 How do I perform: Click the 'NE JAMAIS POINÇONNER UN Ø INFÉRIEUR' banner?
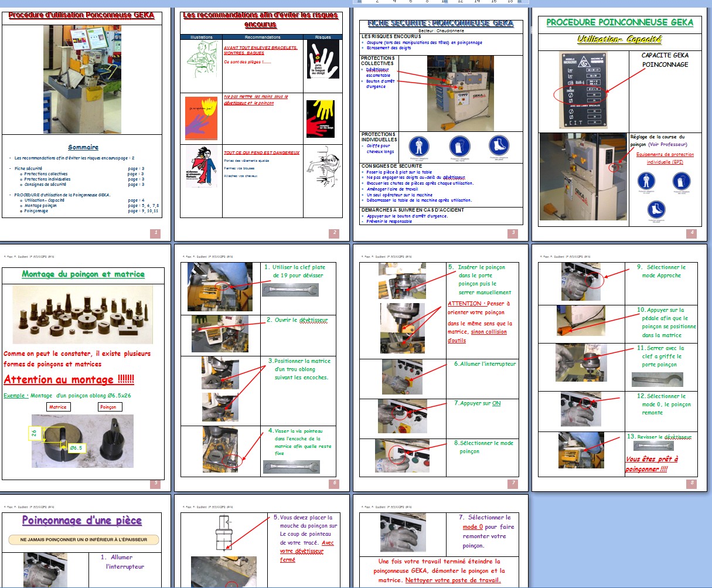pos(84,539)
